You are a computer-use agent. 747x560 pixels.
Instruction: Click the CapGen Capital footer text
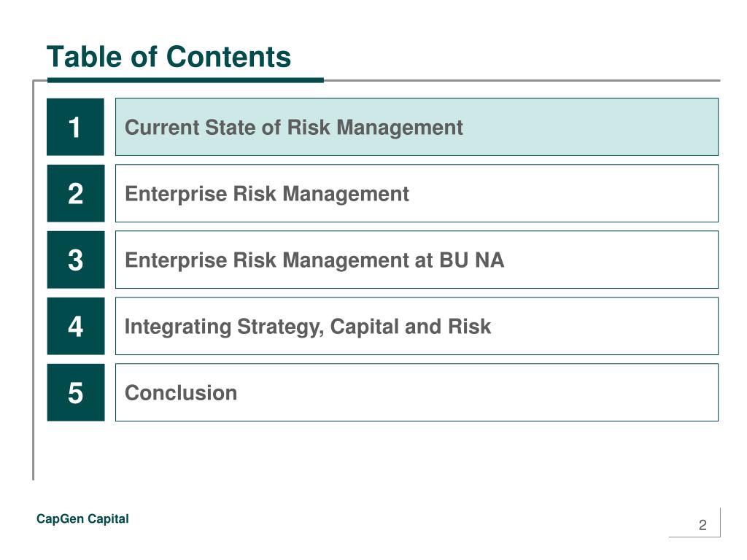[82, 518]
